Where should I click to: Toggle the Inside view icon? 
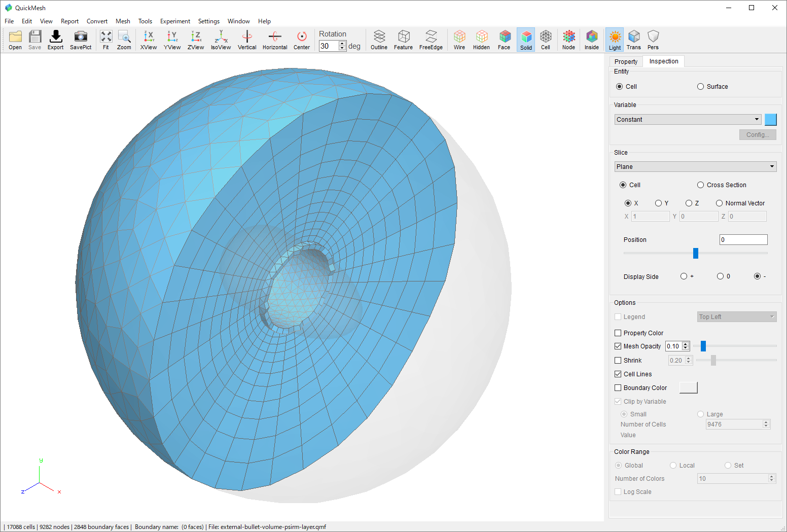[x=592, y=40]
